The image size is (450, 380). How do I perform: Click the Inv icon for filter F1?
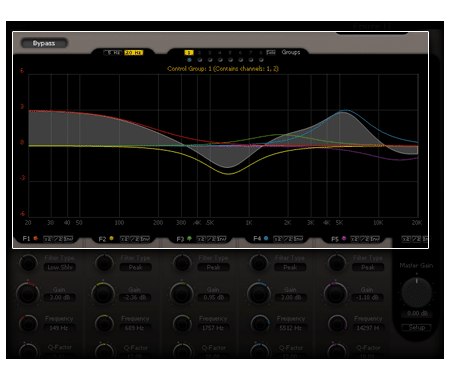[x=68, y=239]
